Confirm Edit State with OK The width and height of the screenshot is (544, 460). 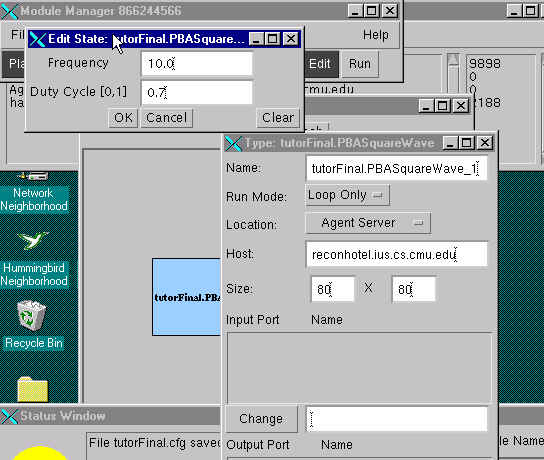coord(123,118)
